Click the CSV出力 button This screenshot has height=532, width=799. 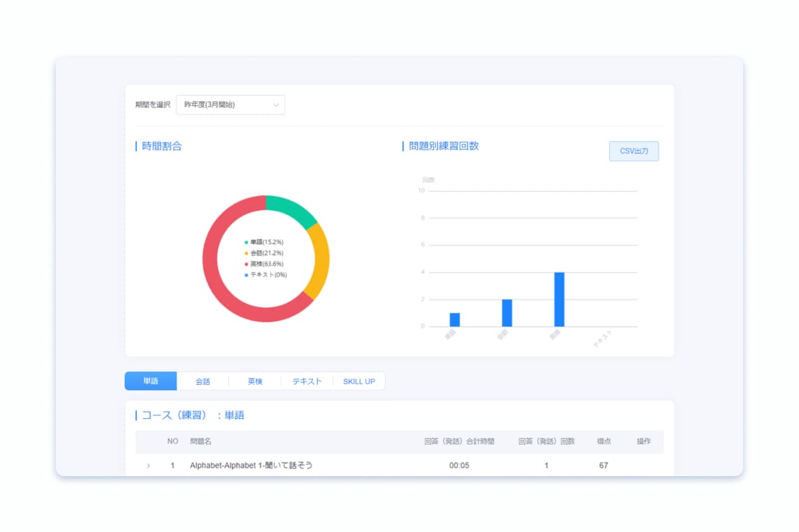pos(633,151)
